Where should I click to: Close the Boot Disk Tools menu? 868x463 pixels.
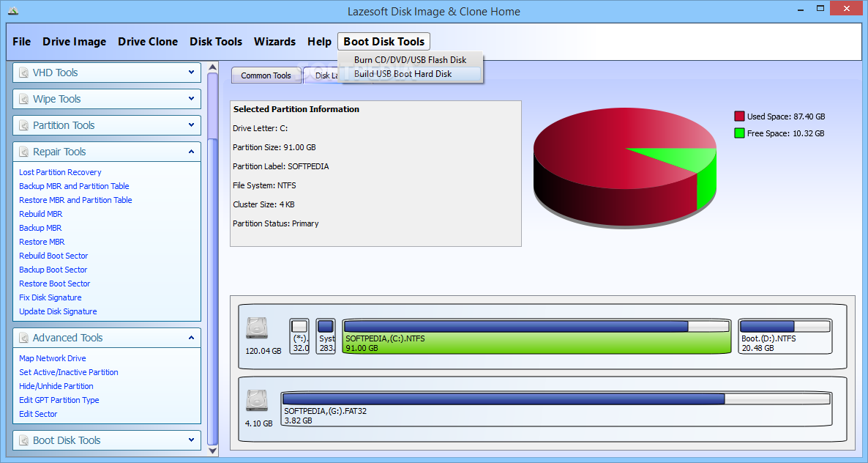pos(384,42)
